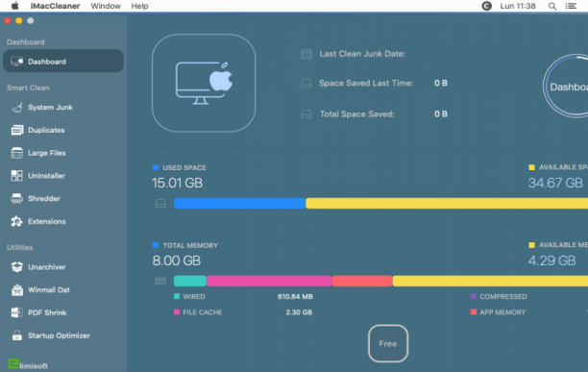Screen dimensions: 588x372
Task: Open the Winmail Dat envelope icon
Action: point(17,290)
